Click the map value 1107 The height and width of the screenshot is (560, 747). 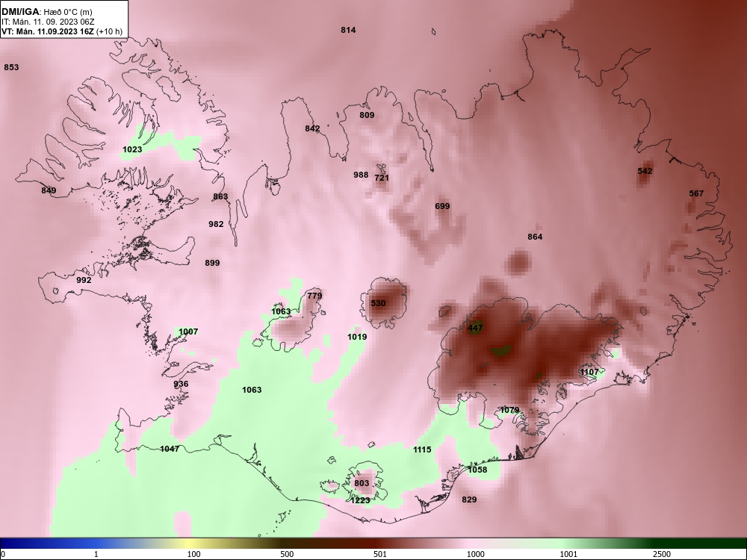590,373
